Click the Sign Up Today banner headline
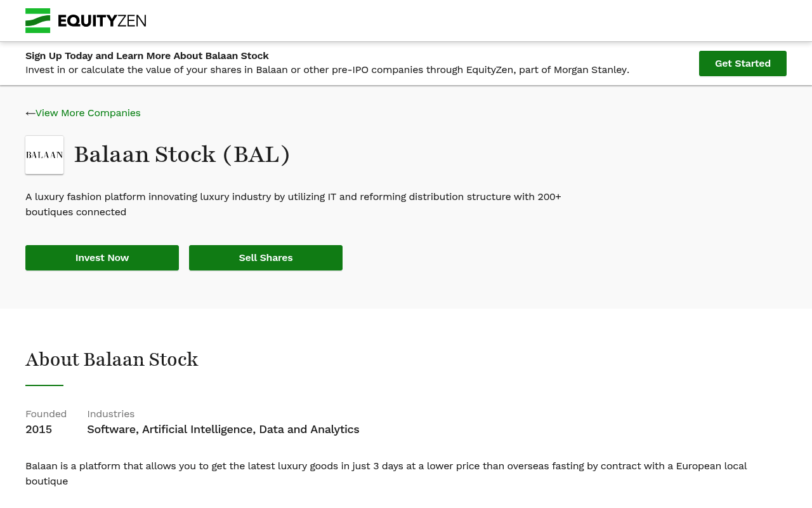This screenshot has height=508, width=812. (147, 56)
